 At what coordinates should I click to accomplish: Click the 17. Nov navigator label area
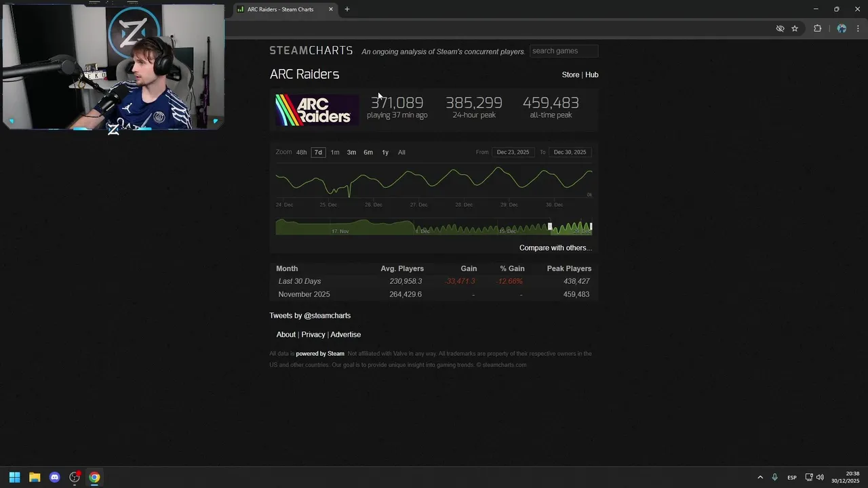(340, 231)
